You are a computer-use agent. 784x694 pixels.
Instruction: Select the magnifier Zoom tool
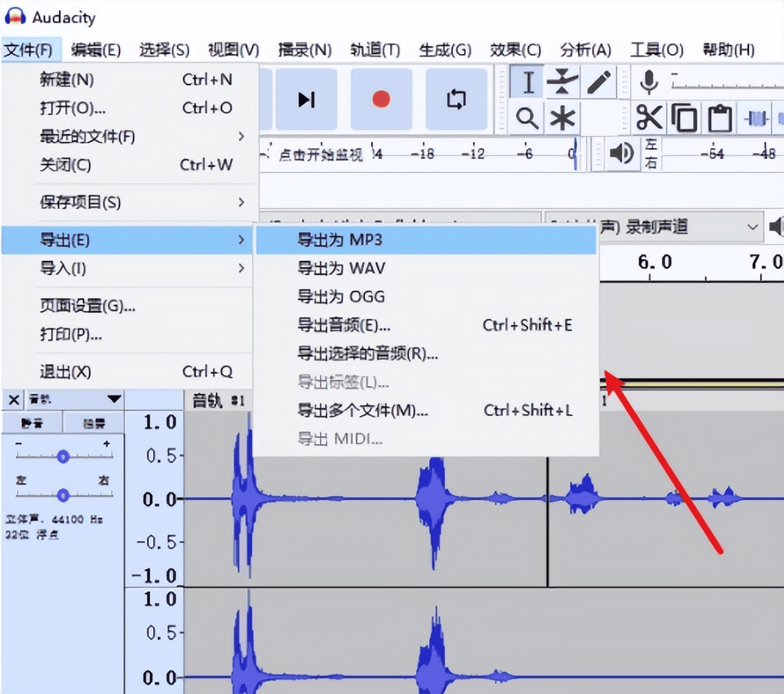527,117
